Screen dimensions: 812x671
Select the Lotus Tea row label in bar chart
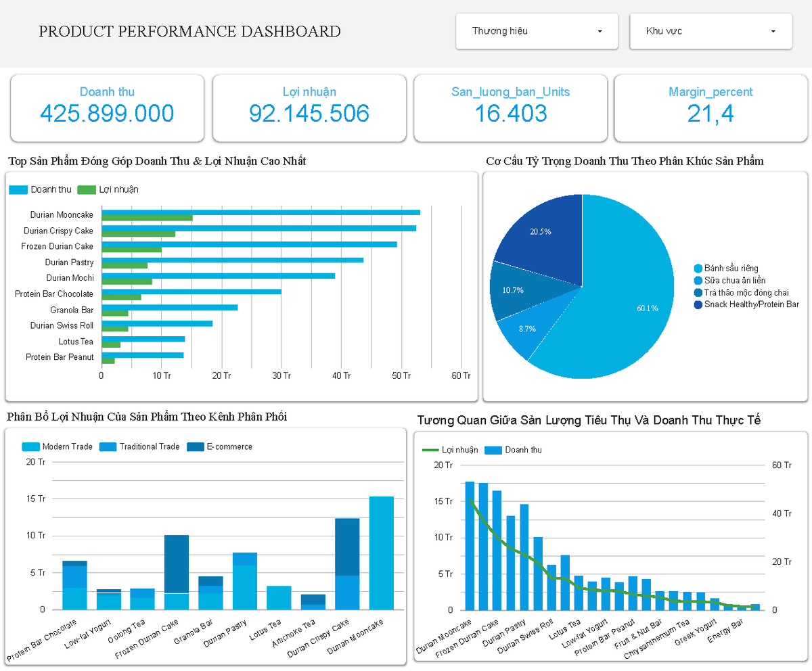pyautogui.click(x=76, y=342)
